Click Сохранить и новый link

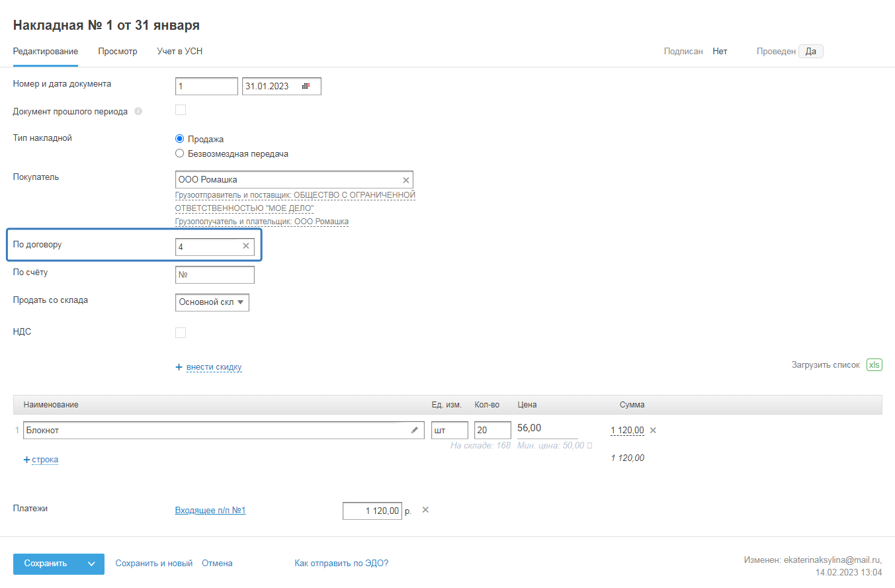point(154,564)
